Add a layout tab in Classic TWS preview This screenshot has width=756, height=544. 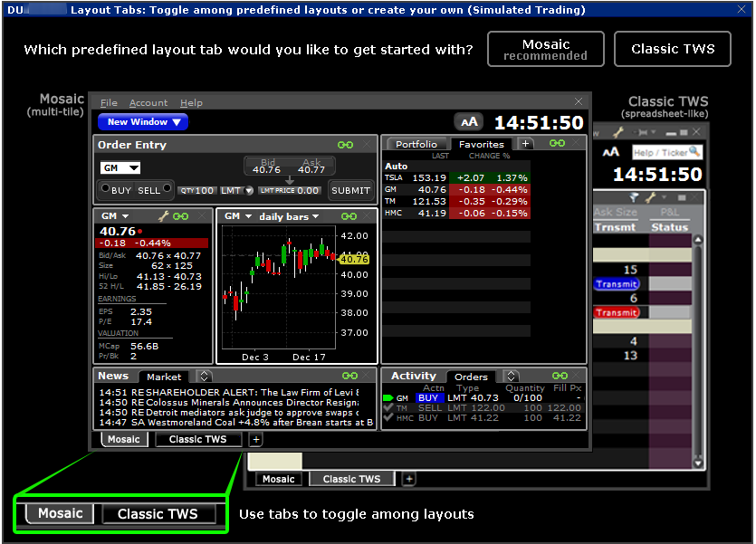click(x=409, y=479)
